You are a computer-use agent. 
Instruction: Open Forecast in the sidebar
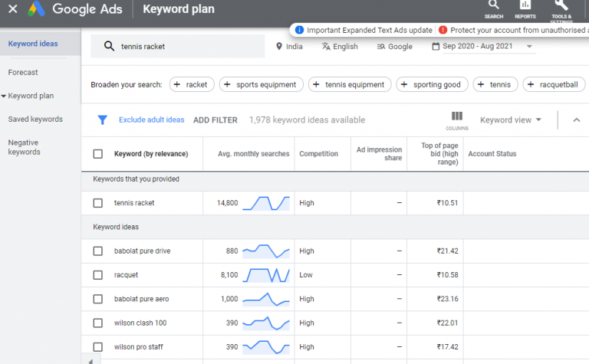[23, 73]
